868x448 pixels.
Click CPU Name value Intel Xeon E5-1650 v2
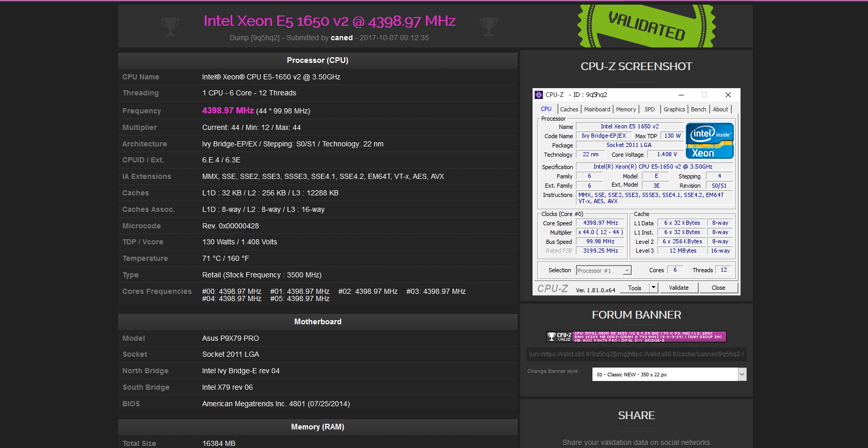(271, 77)
